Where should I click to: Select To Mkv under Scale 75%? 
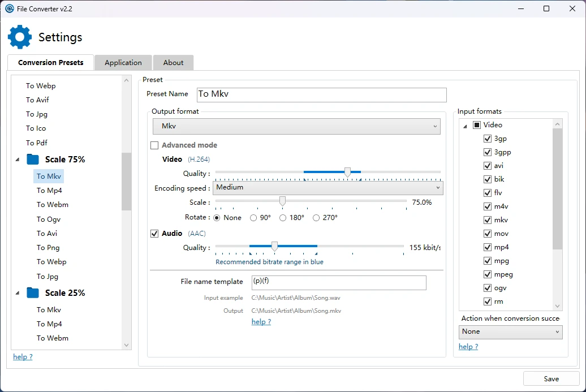(x=49, y=176)
